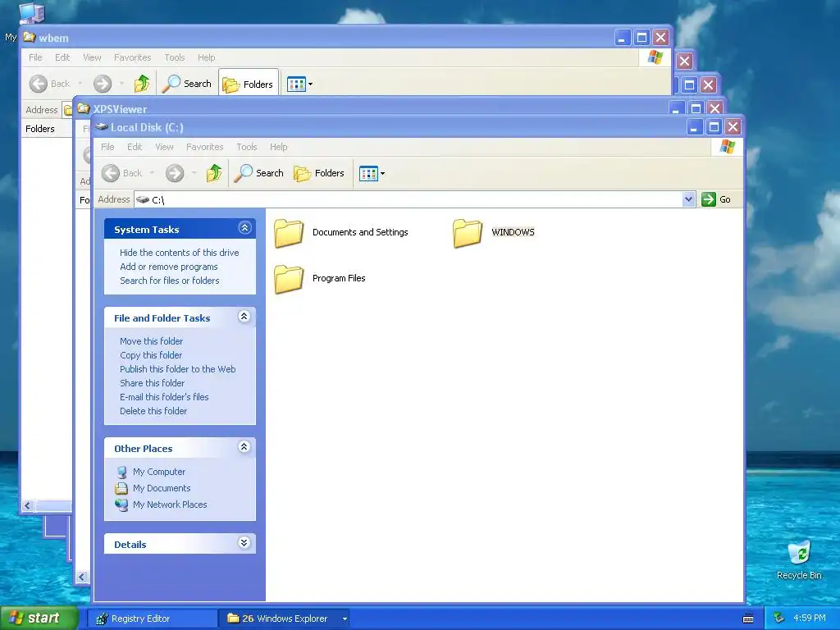
Task: Open Tools menu in Local Disk window
Action: coord(247,147)
